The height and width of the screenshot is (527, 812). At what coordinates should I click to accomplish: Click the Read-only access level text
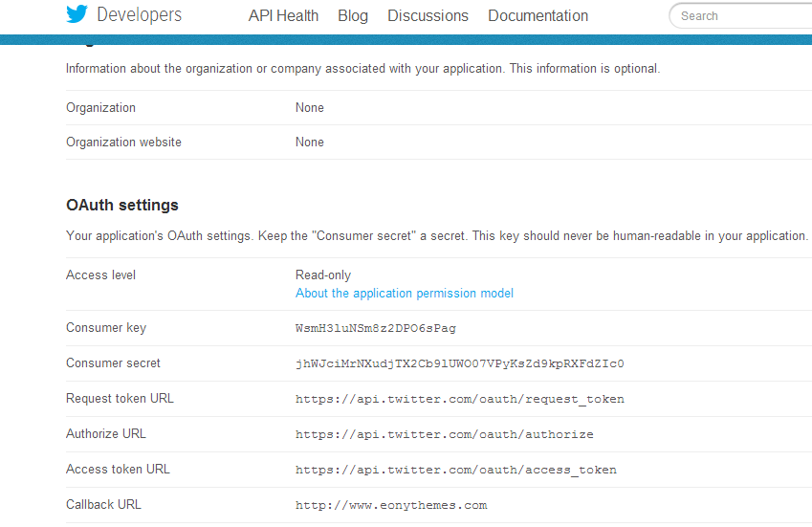322,275
